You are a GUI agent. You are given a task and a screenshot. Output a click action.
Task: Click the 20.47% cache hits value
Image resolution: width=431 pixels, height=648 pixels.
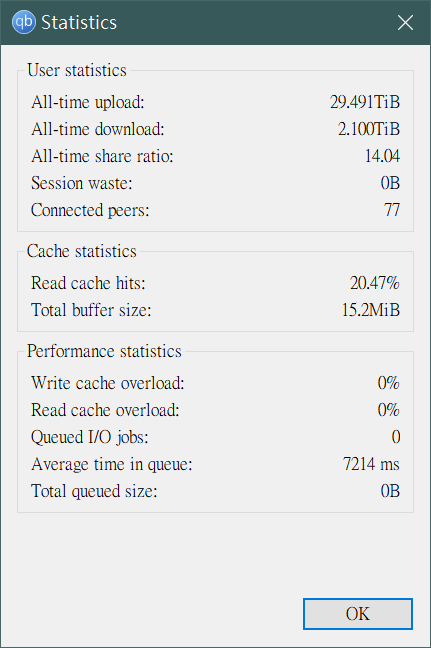375,283
